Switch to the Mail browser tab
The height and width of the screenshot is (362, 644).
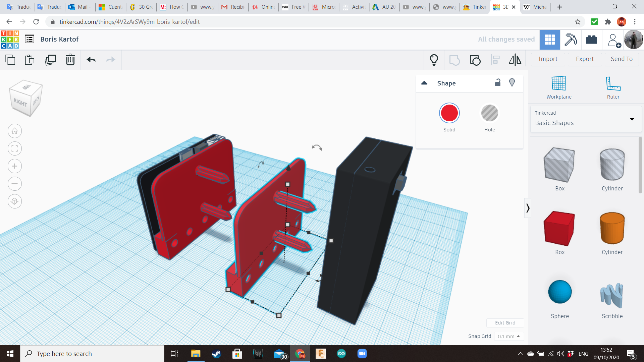80,7
